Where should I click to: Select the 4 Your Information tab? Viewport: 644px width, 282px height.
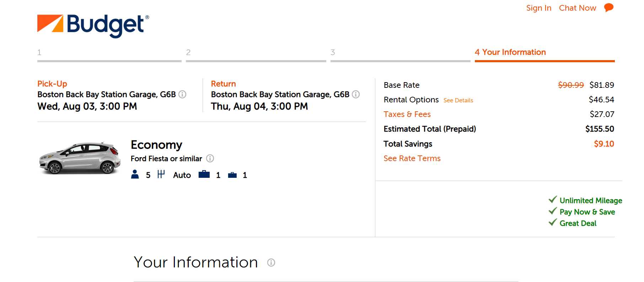510,52
